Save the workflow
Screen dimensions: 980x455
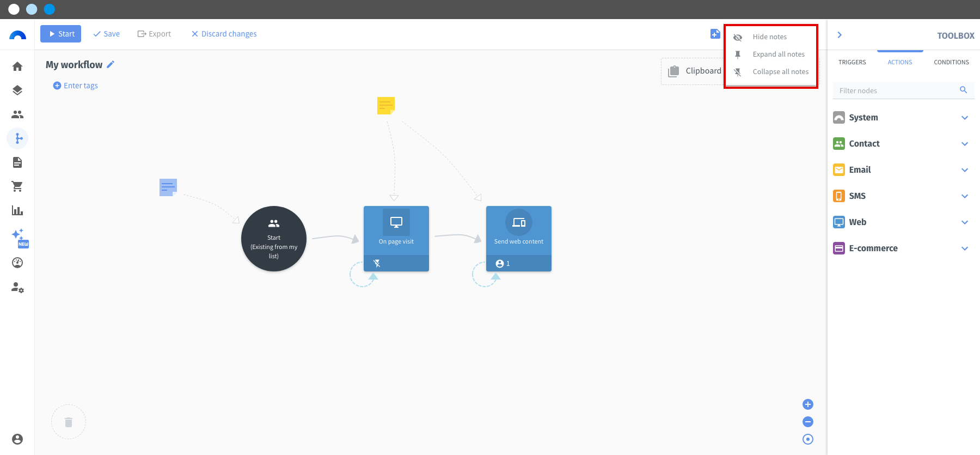click(x=106, y=34)
